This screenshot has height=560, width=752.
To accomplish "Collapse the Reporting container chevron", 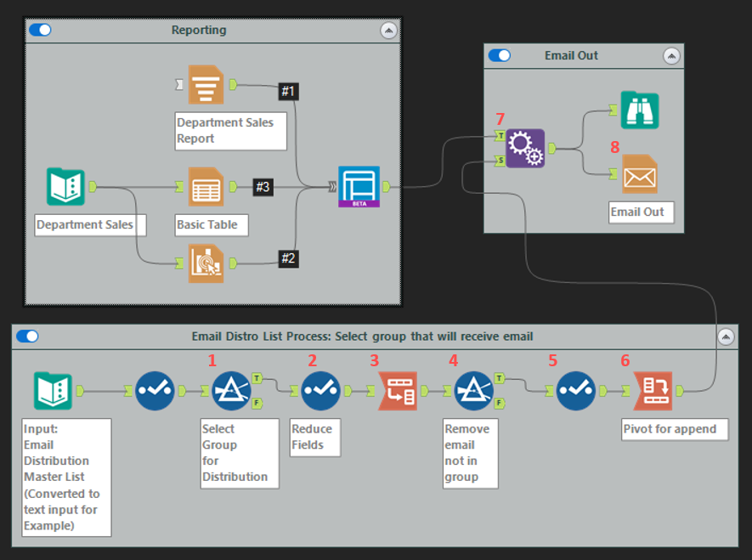I will pos(388,29).
